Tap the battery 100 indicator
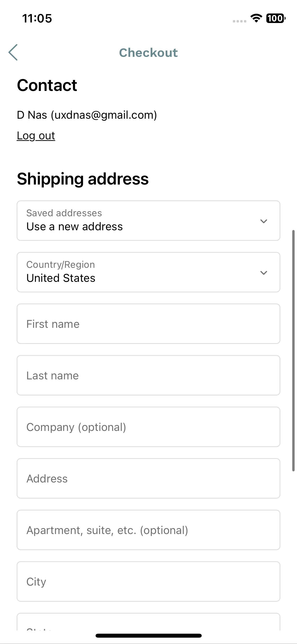Screen dimensions: 297x644 click(x=276, y=18)
